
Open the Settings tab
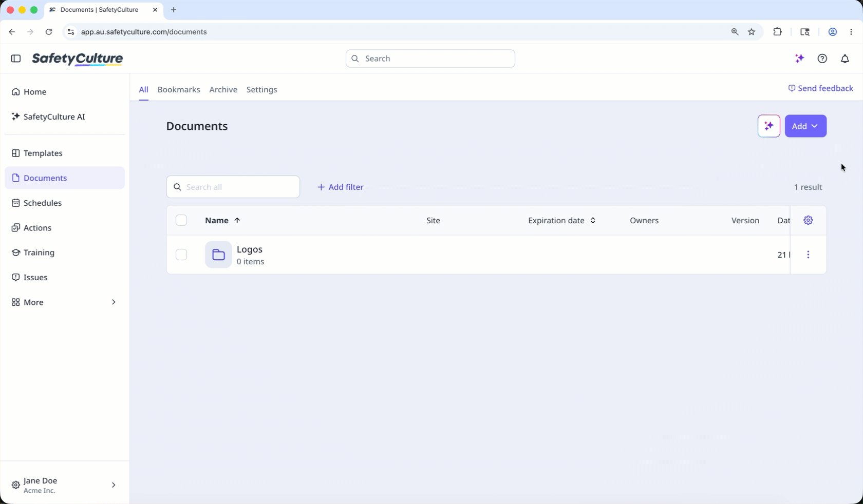pos(261,89)
